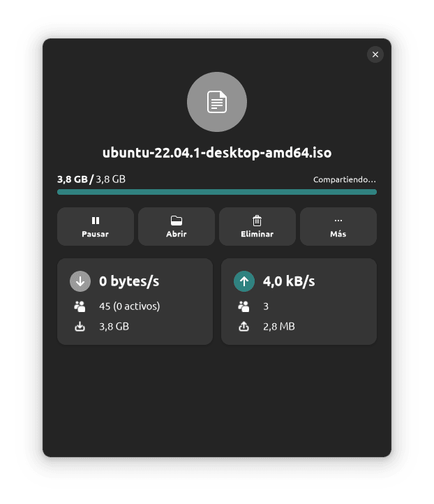Close the torrent details dialog
This screenshot has width=434, height=504.
coord(375,54)
